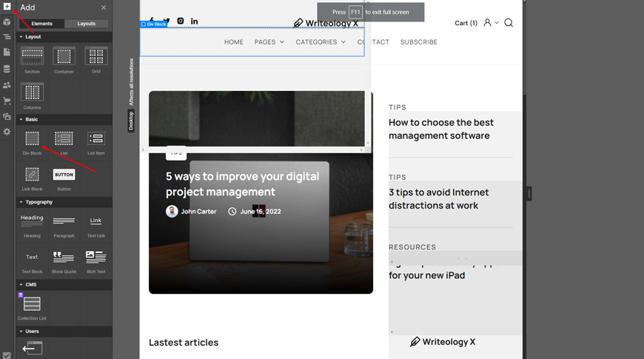
Task: Open the Users panel icon in sidebar
Action: [7, 85]
